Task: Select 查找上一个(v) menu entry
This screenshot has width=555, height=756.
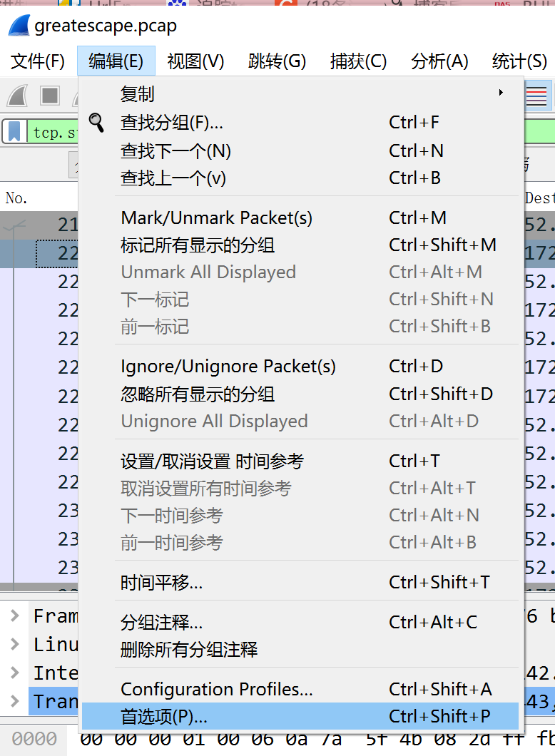Action: tap(300, 178)
